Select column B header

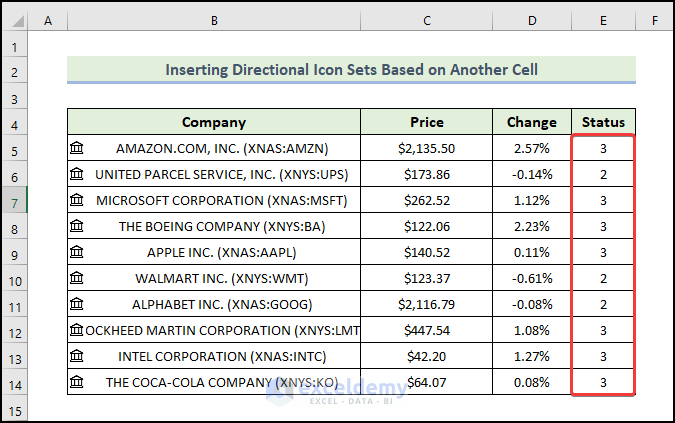(214, 20)
